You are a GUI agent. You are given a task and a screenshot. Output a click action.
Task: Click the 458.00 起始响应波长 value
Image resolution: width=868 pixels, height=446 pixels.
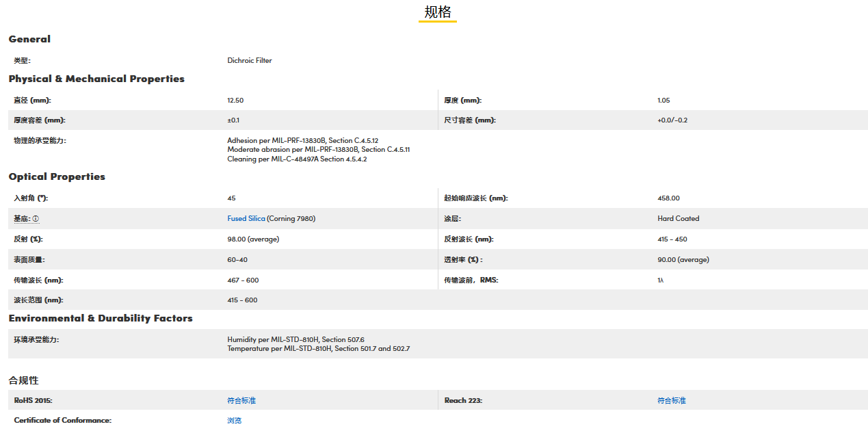[x=668, y=198]
